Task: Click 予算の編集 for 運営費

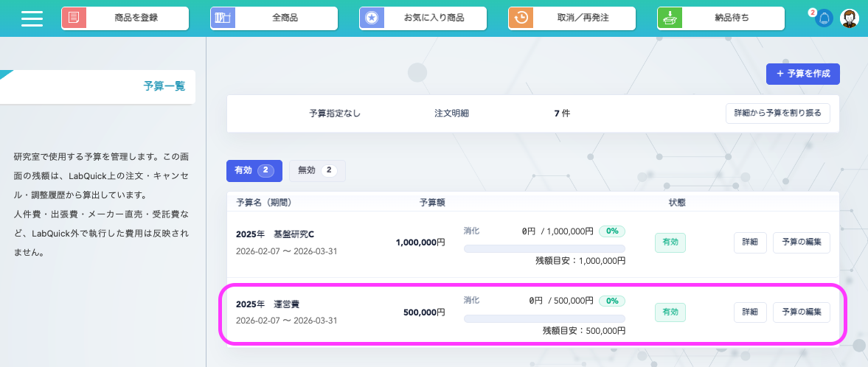Action: [x=802, y=312]
